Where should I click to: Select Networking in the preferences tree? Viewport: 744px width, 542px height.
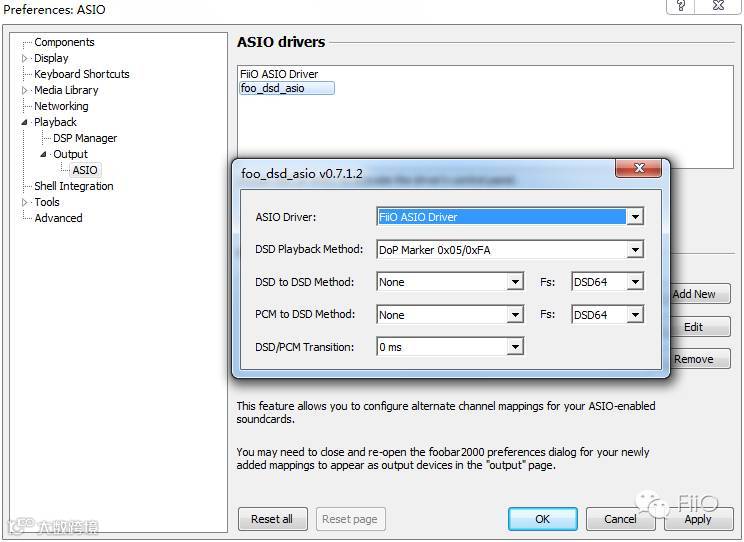(x=61, y=106)
